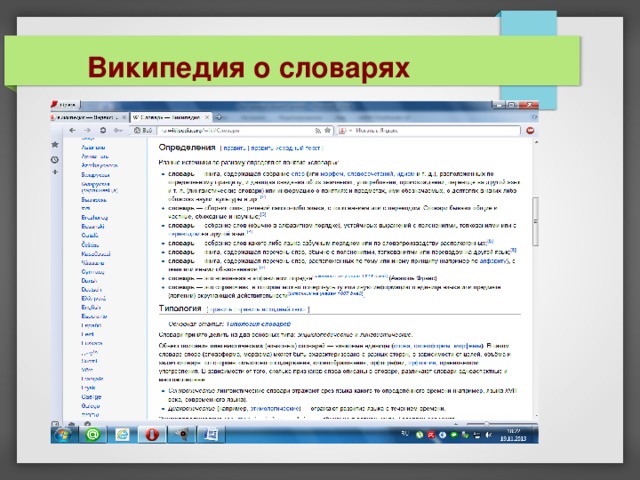The image size is (640, 480).
Task: Select Gaeilge language link in sidebar
Action: click(x=91, y=397)
